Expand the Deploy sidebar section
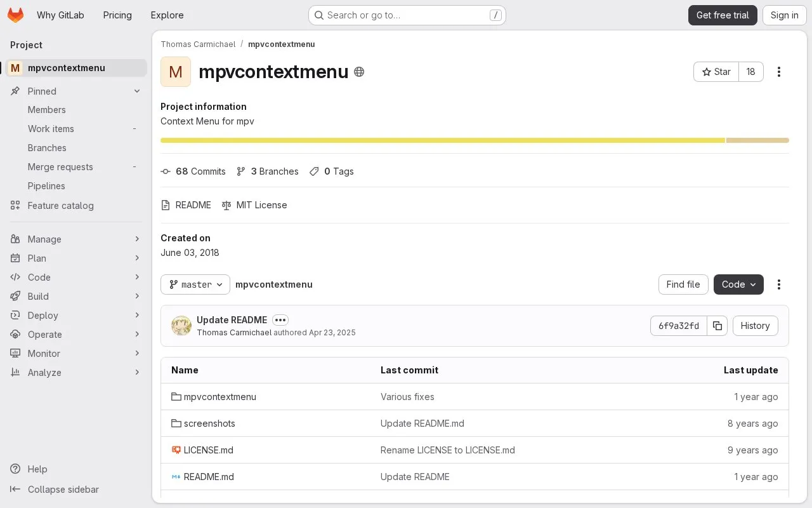Screen dimensions: 812x508 [76, 316]
